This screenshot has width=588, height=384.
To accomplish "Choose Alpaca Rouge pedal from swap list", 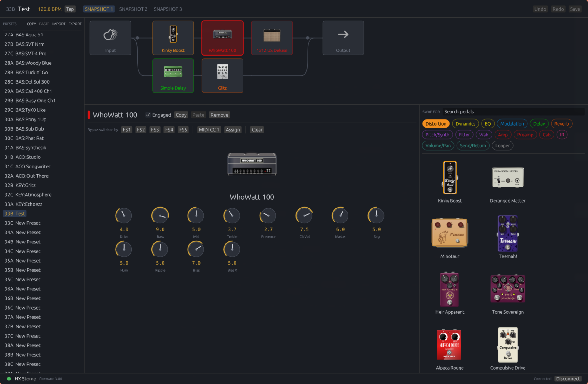I will pos(450,349).
